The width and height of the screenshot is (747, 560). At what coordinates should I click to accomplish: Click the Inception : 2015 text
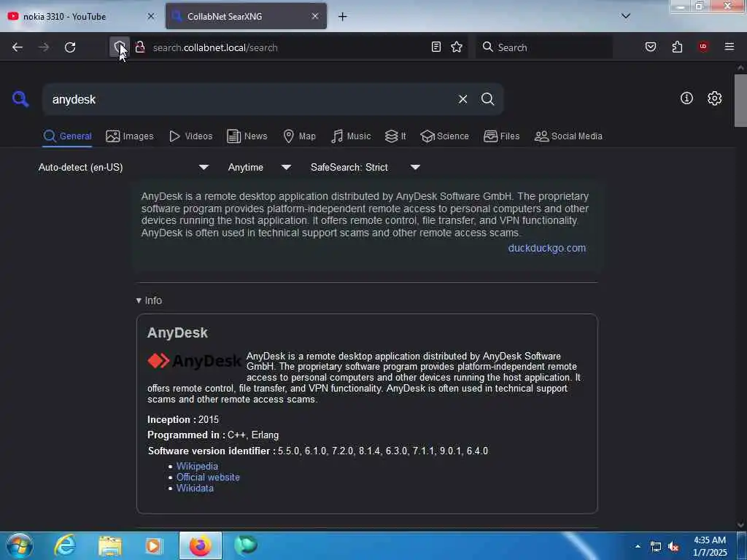(x=183, y=419)
